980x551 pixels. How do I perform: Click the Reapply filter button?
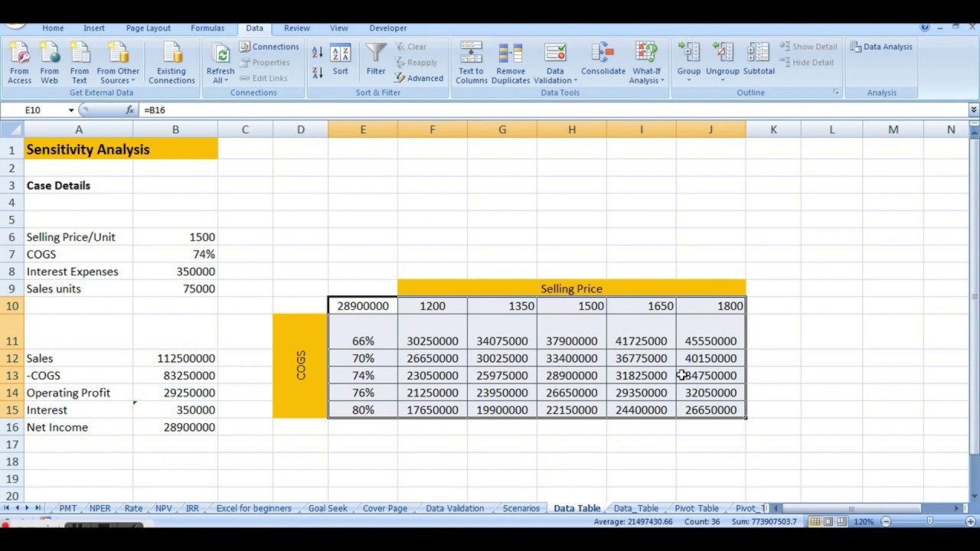click(x=416, y=63)
